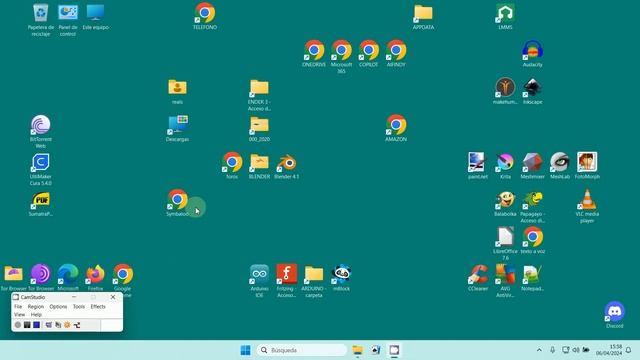Select the Symbaloo Chrome shortcut
This screenshot has width=640, height=360.
(178, 203)
